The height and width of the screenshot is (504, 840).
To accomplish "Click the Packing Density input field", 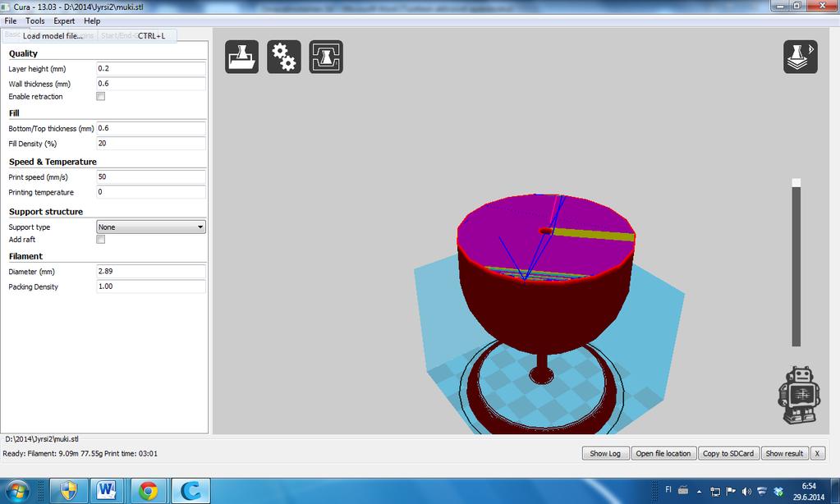I will [x=151, y=286].
